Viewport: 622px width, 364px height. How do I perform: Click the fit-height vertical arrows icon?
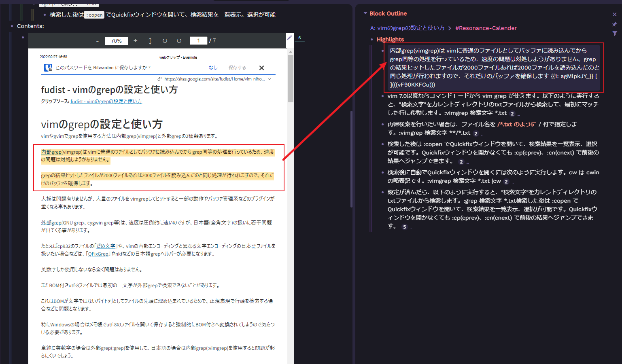[150, 41]
